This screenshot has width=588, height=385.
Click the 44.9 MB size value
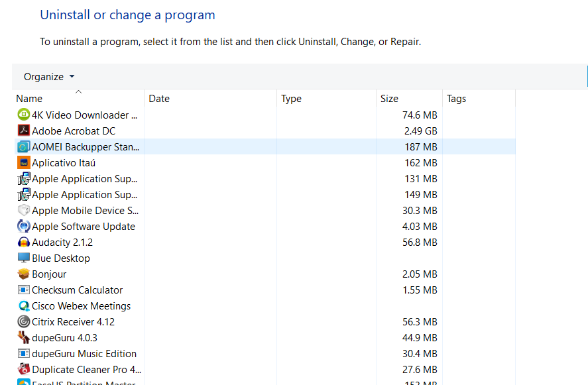420,338
